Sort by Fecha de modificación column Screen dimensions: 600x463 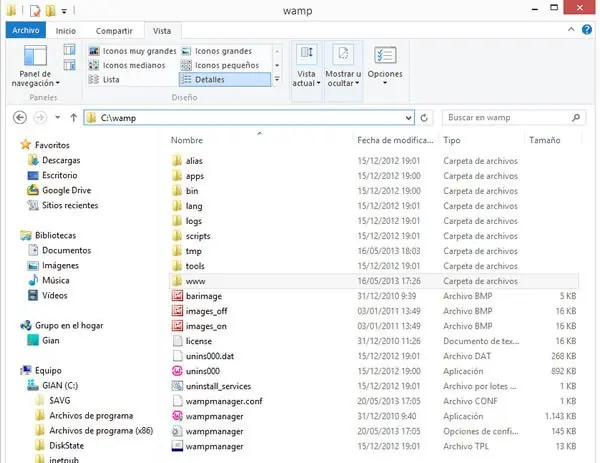(395, 140)
